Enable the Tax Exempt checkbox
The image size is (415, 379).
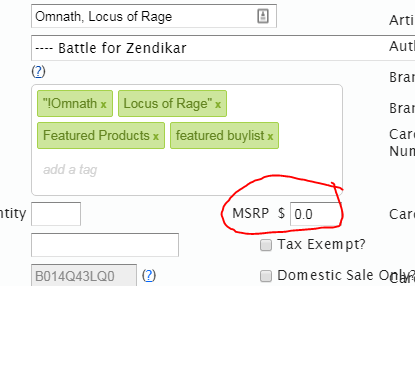coord(266,245)
